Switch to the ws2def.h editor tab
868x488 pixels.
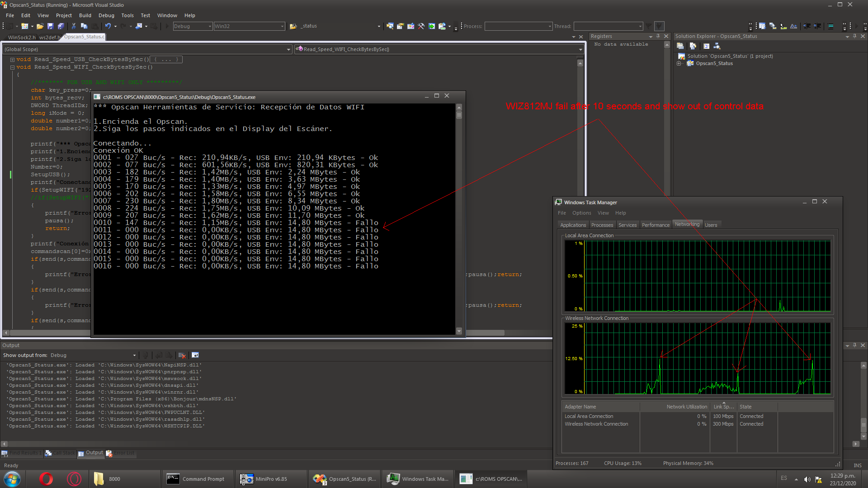tap(49, 37)
